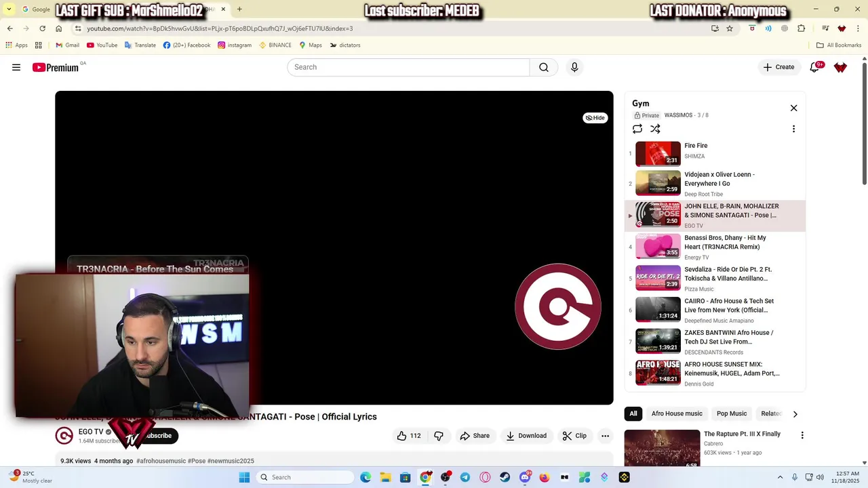Open Windows Start menu
The height and width of the screenshot is (488, 868).
click(244, 477)
